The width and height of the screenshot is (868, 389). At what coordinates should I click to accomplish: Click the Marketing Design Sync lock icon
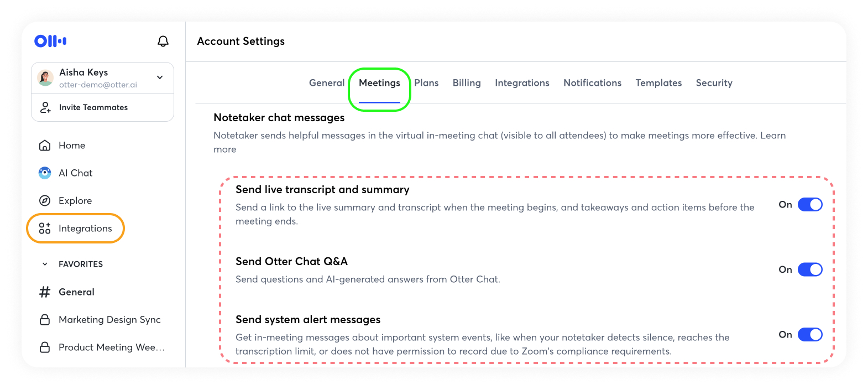[45, 320]
